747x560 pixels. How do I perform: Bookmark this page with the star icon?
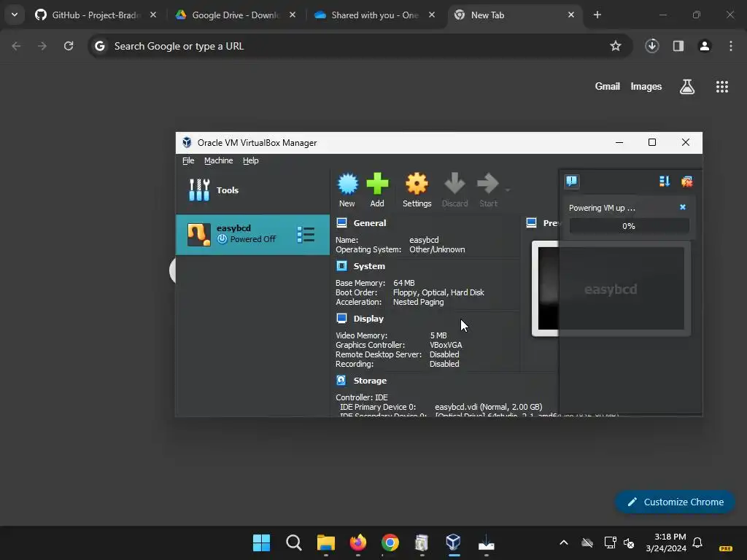pos(616,46)
